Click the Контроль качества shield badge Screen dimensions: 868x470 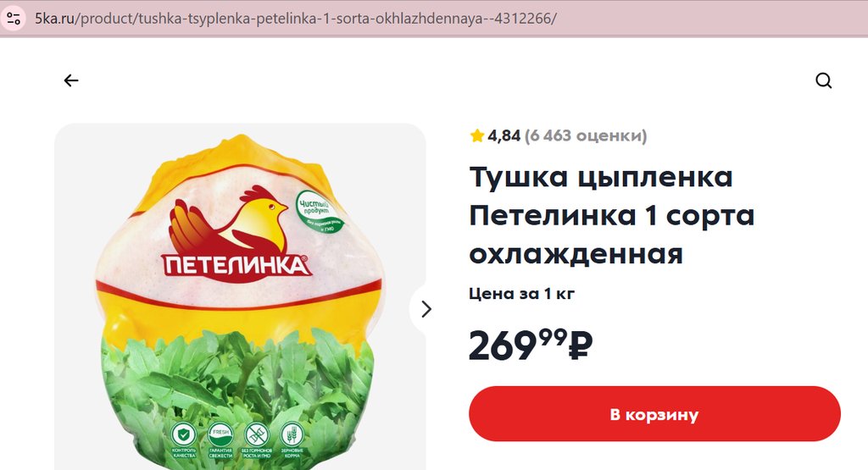184,440
